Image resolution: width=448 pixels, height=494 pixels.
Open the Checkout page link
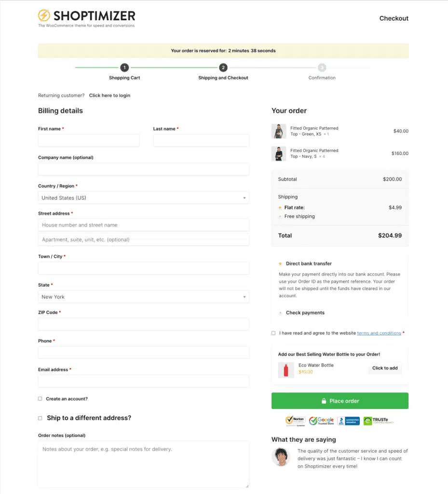point(394,18)
